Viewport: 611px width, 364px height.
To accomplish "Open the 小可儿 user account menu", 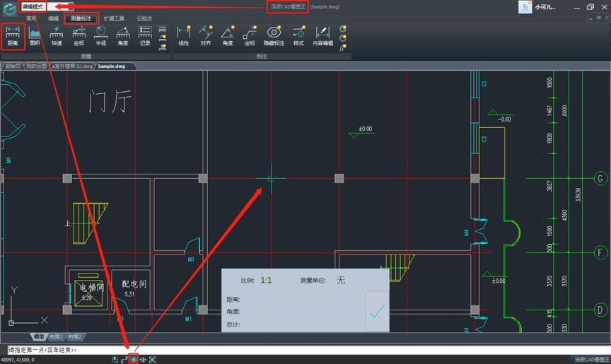I will [545, 7].
